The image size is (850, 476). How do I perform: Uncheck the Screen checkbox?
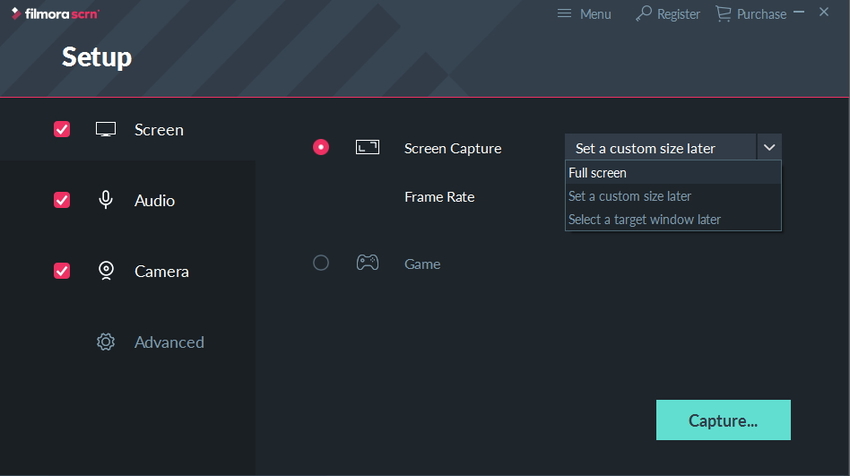[x=62, y=129]
